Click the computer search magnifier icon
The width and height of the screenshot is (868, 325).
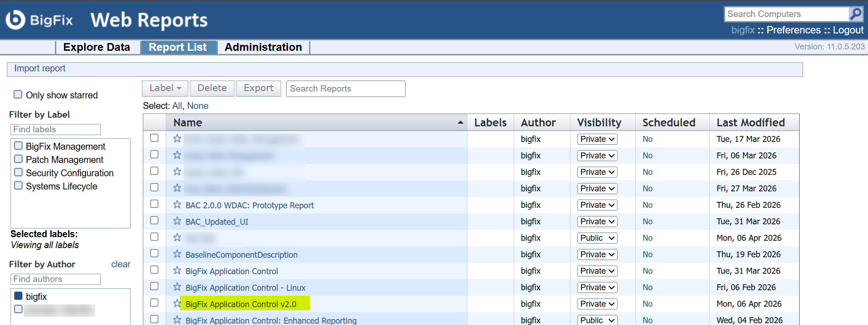[855, 14]
